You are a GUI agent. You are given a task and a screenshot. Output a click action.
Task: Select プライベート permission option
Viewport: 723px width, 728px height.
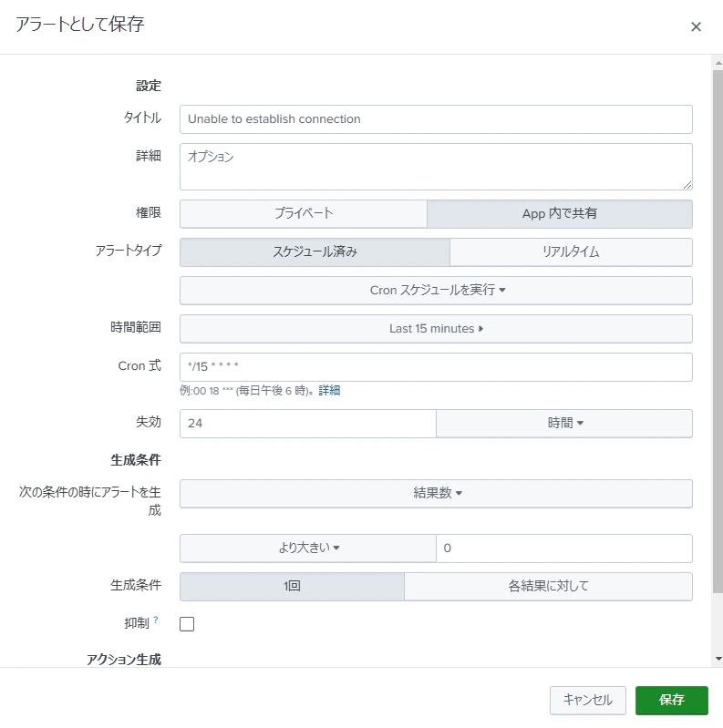click(304, 213)
